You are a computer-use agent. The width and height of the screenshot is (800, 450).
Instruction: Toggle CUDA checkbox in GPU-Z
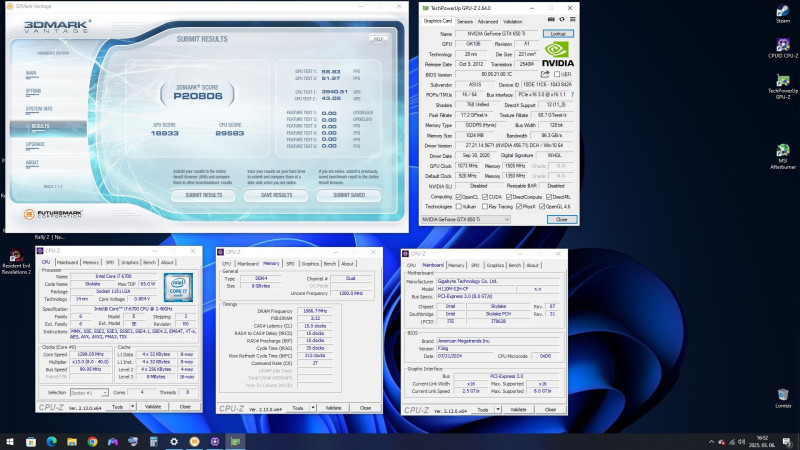(x=485, y=197)
